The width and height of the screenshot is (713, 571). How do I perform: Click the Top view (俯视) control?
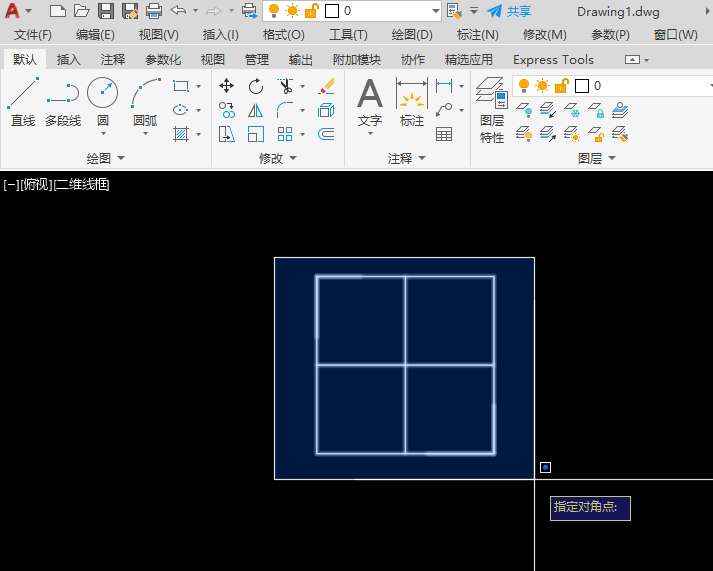(x=36, y=185)
